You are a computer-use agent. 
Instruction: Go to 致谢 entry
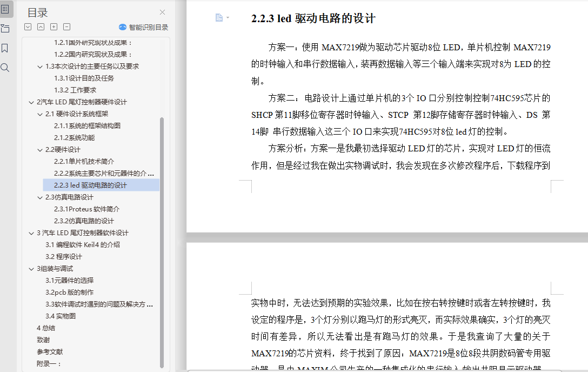tap(43, 340)
